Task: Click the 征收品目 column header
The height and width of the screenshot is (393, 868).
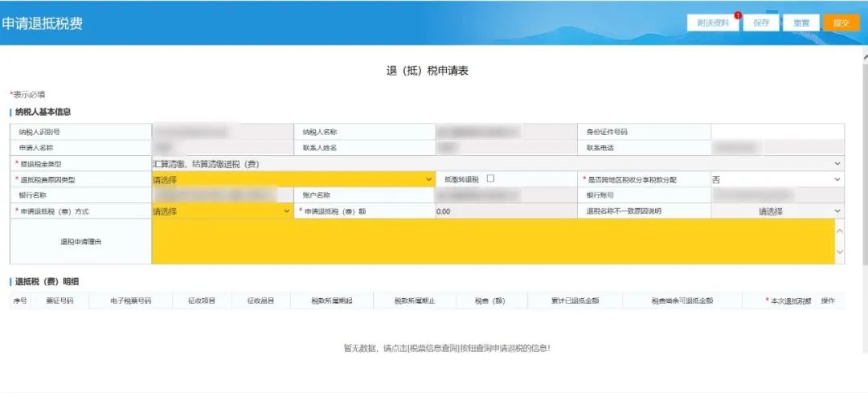Action: click(260, 301)
